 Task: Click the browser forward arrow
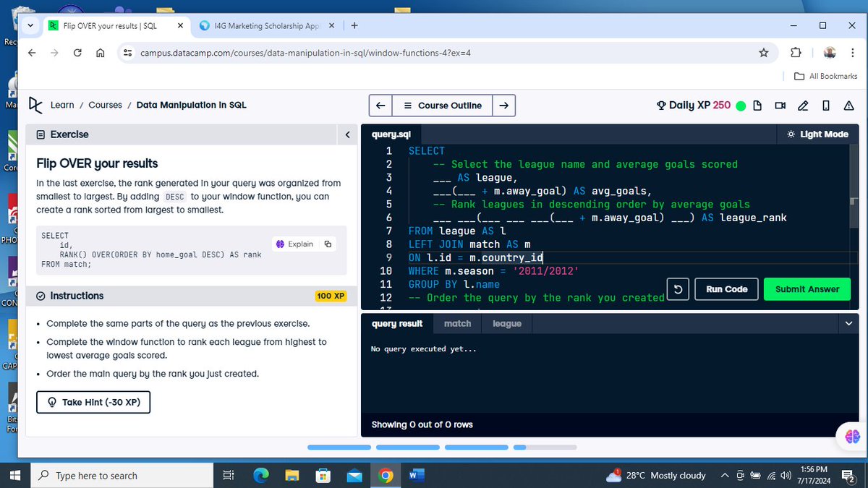pos(55,53)
